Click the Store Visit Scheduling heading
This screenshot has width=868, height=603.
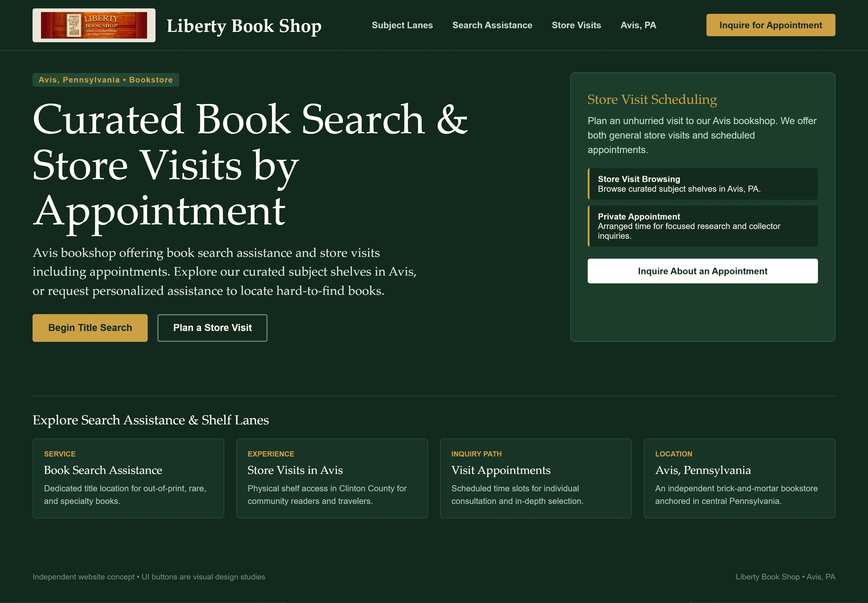pyautogui.click(x=652, y=99)
